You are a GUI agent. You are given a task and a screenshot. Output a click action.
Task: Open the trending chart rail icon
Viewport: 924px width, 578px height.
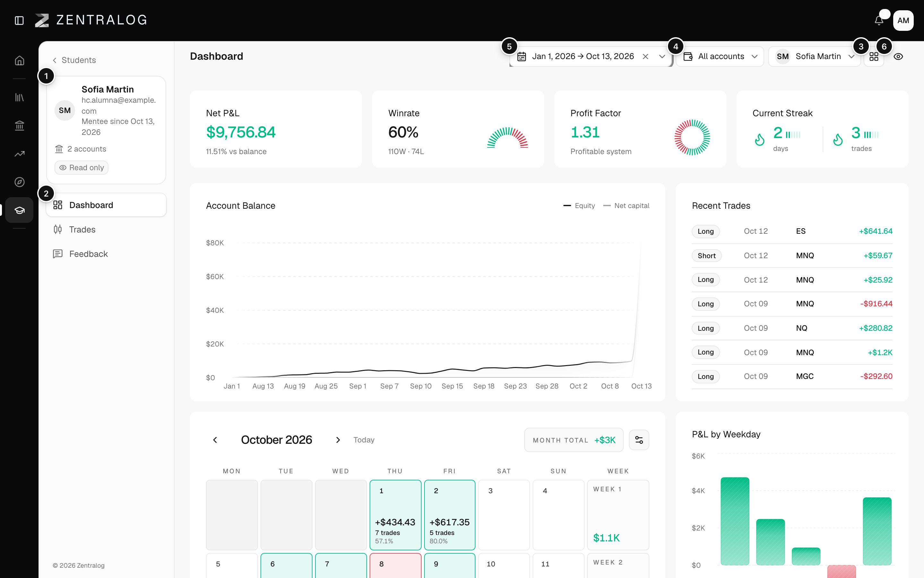click(20, 154)
